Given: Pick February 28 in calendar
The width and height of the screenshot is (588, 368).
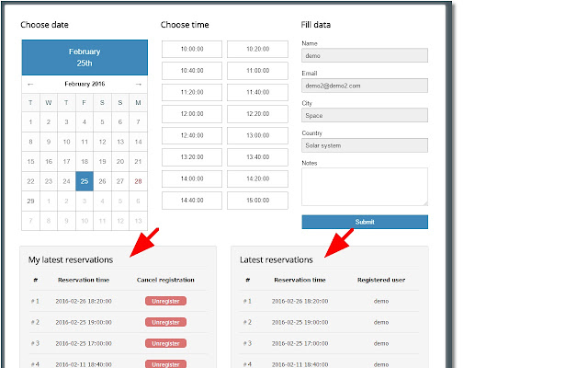Looking at the screenshot, I should [x=138, y=181].
